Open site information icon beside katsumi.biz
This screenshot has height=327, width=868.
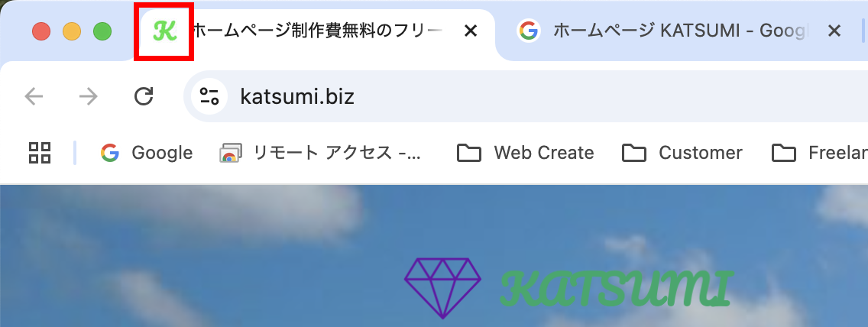pyautogui.click(x=209, y=96)
